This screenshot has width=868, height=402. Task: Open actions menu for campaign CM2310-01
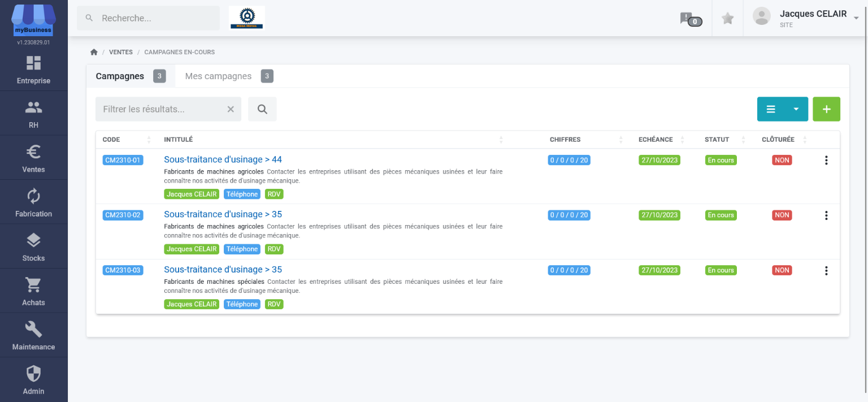826,160
